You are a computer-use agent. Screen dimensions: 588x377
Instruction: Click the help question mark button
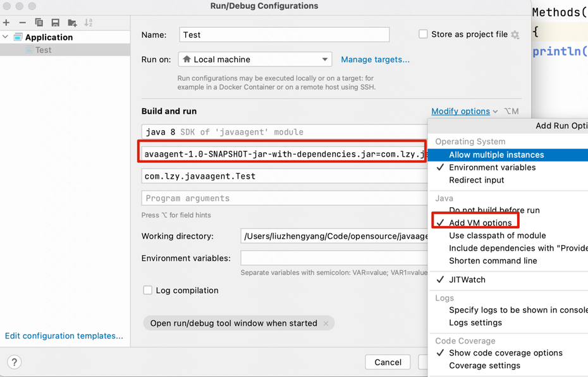pyautogui.click(x=15, y=362)
